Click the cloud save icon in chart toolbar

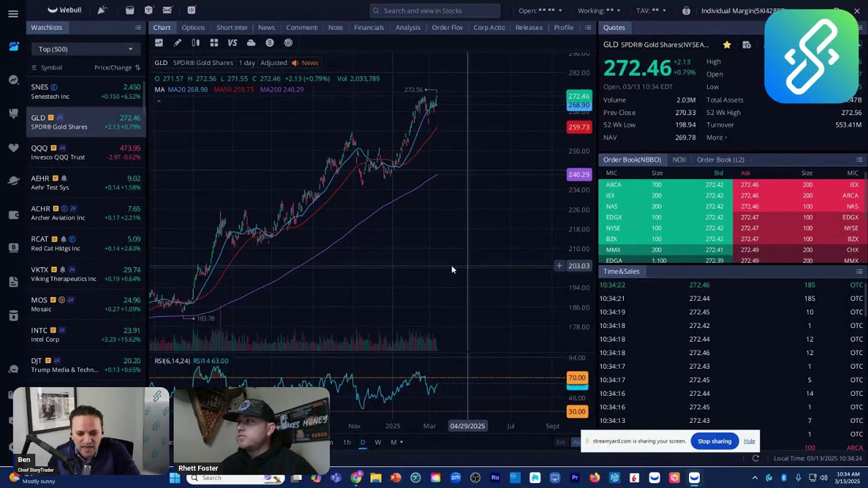click(251, 43)
